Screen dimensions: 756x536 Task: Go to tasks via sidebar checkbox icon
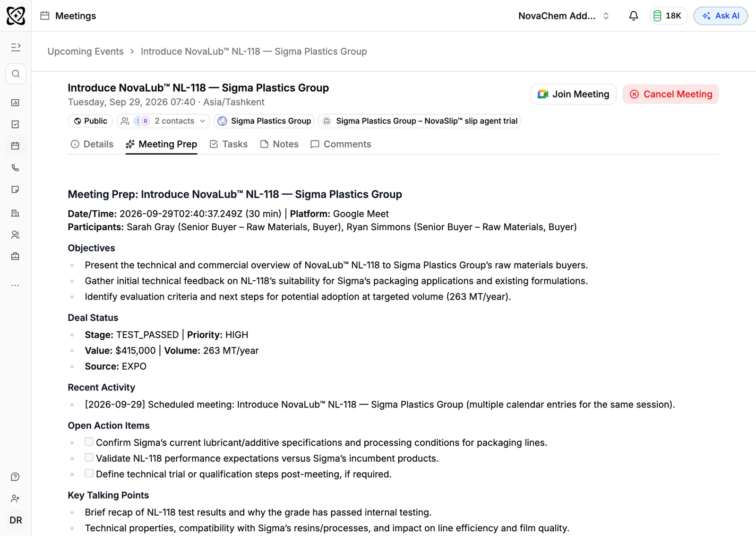(16, 124)
